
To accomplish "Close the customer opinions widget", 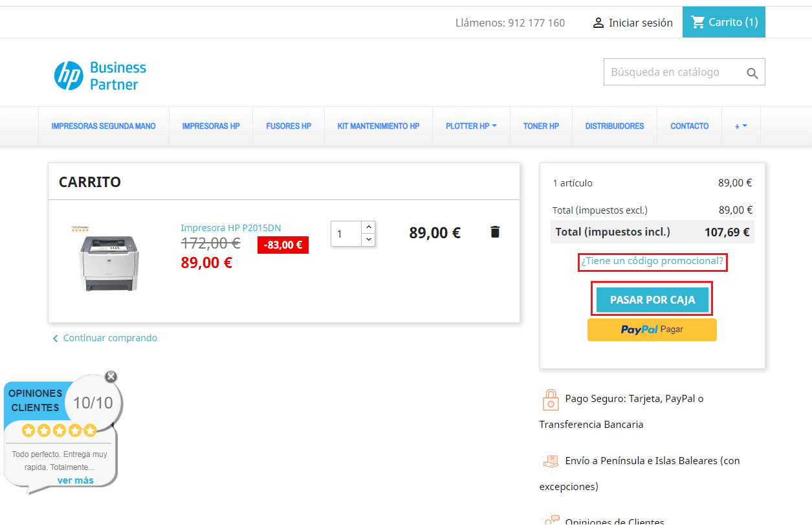I will click(x=111, y=377).
